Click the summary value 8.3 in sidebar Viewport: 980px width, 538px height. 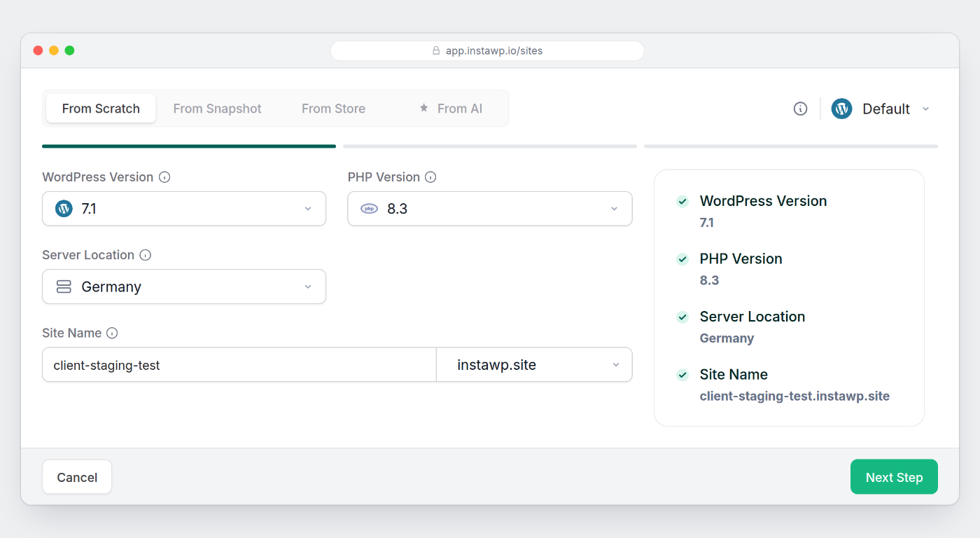[709, 280]
